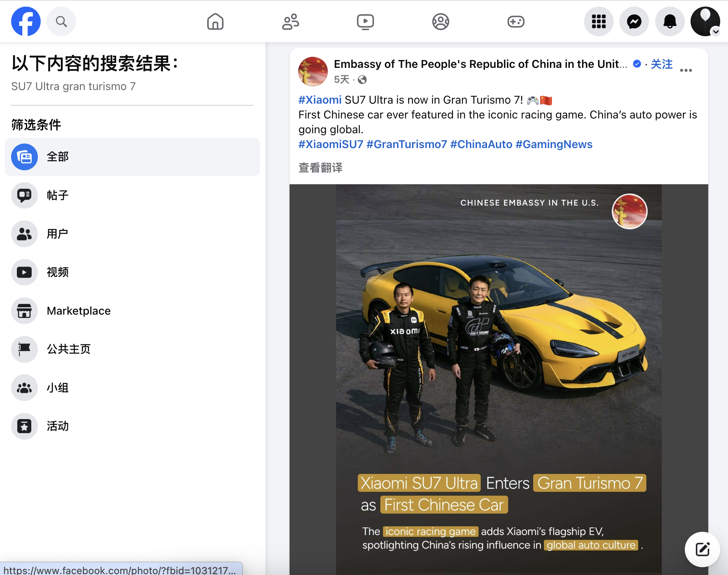This screenshot has height=575, width=728.
Task: Open the Groups icon in top bar
Action: tap(441, 21)
